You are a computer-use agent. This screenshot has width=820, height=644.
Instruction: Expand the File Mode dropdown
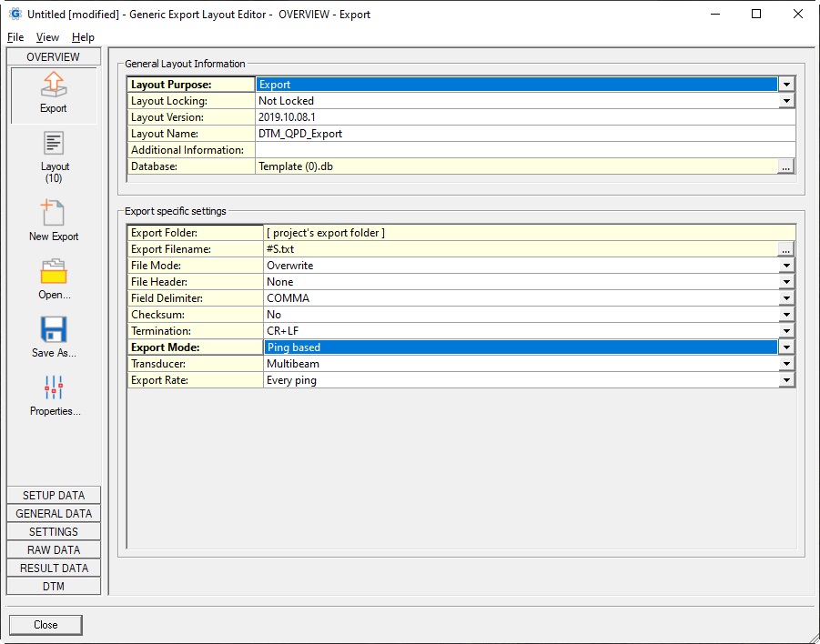click(786, 266)
